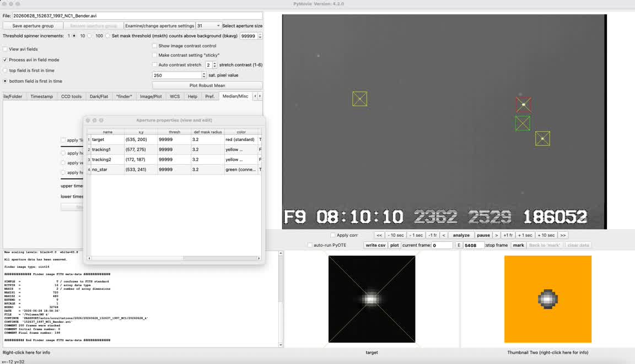
Task: Click Plot Robust Mean button
Action: point(207,85)
